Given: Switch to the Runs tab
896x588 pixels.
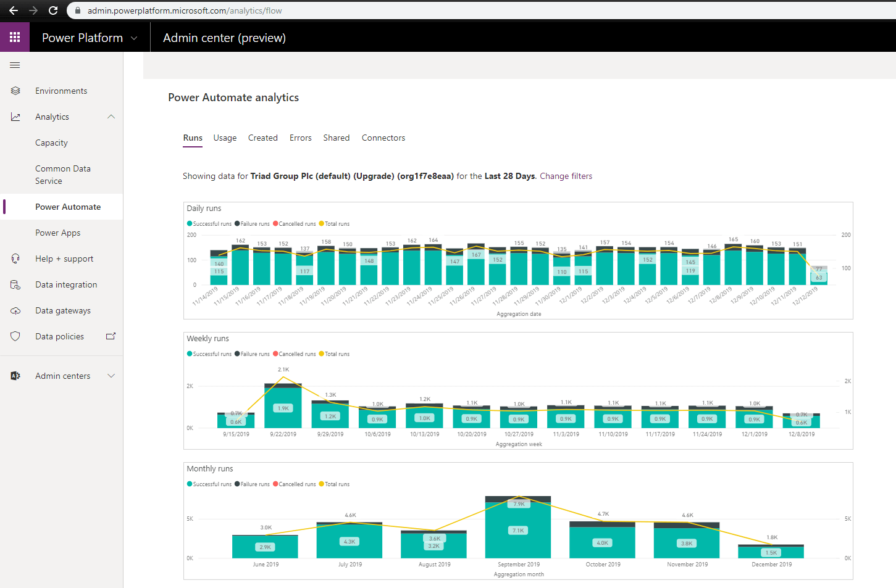Looking at the screenshot, I should coord(193,138).
